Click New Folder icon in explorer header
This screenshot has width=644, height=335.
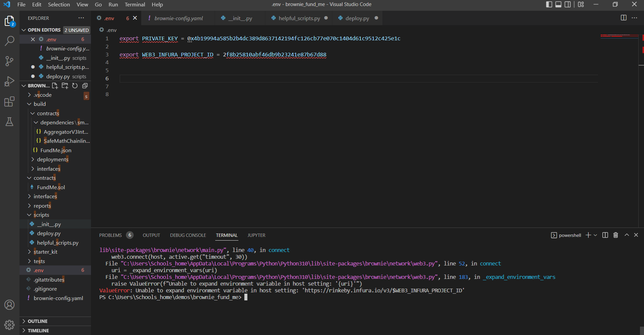pos(65,86)
